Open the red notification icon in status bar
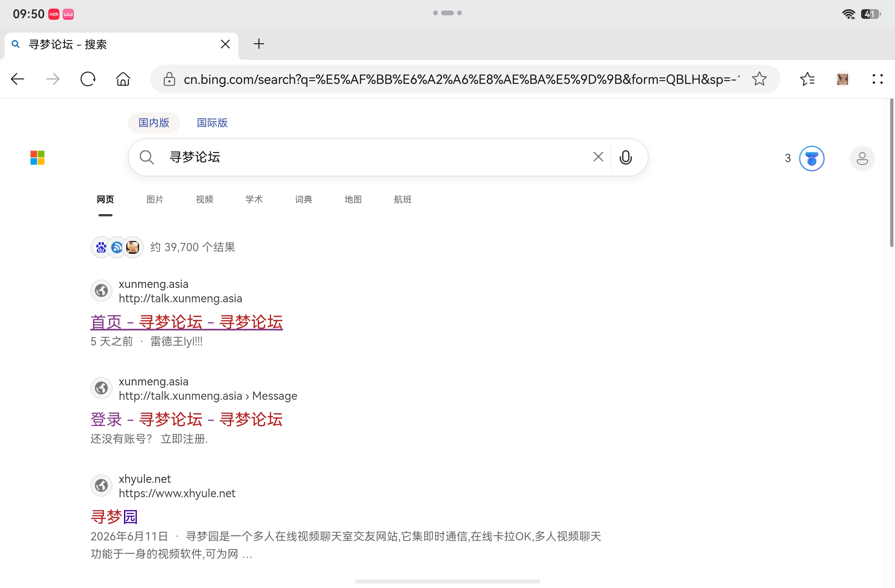895x588 pixels. point(54,14)
